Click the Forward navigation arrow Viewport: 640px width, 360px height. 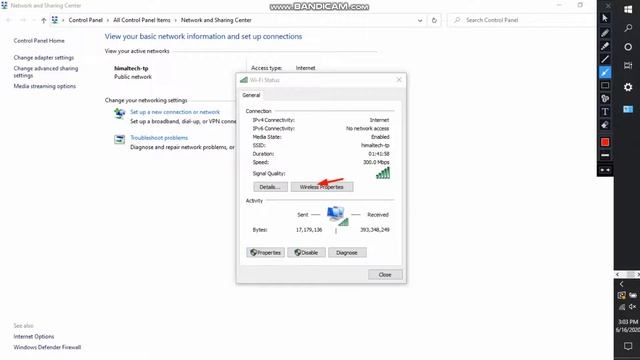[23, 20]
